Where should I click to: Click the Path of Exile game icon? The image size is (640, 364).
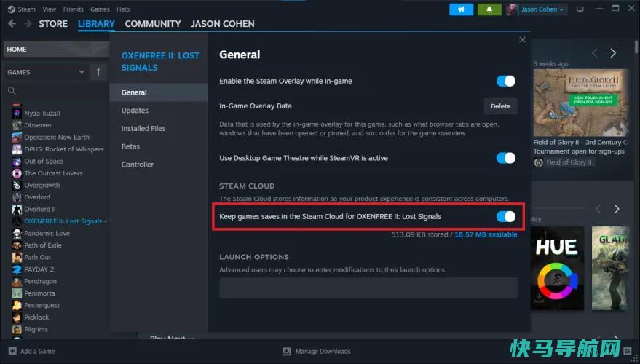pos(17,245)
